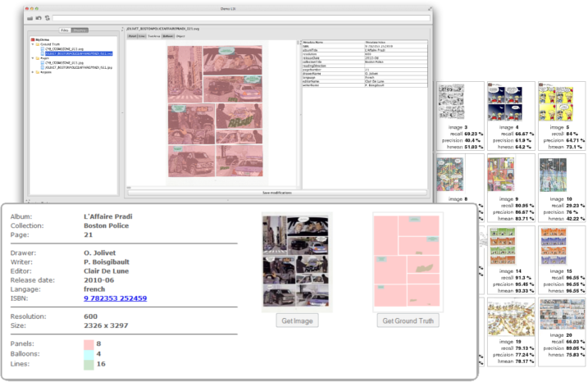The width and height of the screenshot is (588, 382).
Task: Open the image 19 result thumbnail
Action: [511, 319]
